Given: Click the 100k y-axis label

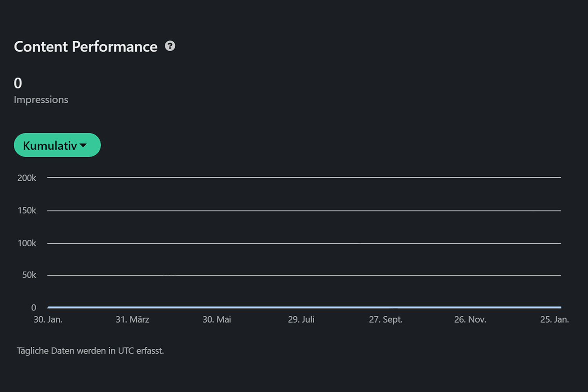Looking at the screenshot, I should tap(27, 243).
